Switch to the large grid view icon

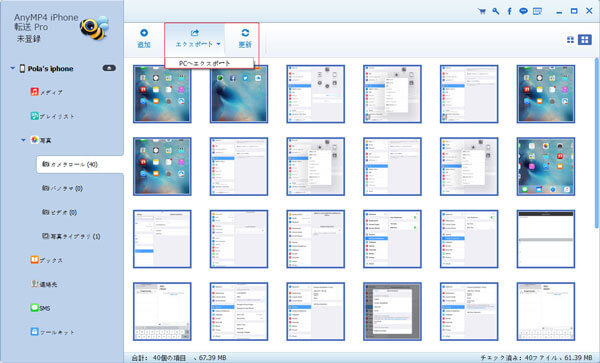[585, 40]
